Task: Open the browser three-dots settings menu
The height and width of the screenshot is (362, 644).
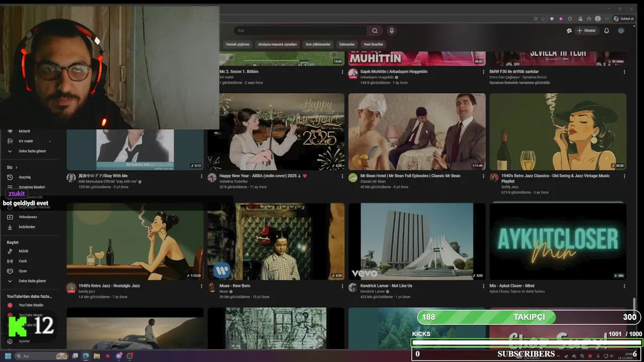Action: pyautogui.click(x=607, y=19)
